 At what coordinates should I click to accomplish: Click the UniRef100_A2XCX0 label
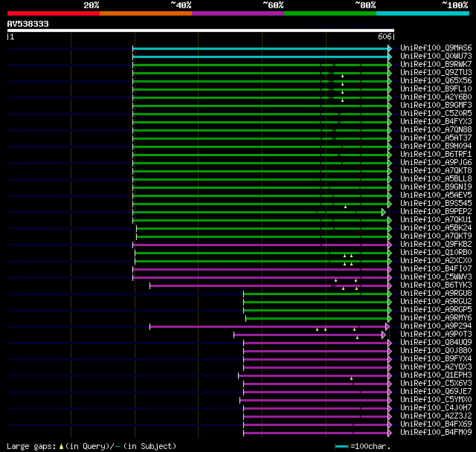pos(436,261)
